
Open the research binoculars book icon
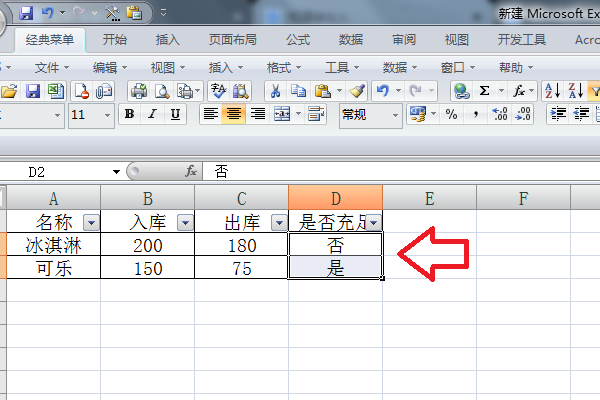click(x=241, y=91)
